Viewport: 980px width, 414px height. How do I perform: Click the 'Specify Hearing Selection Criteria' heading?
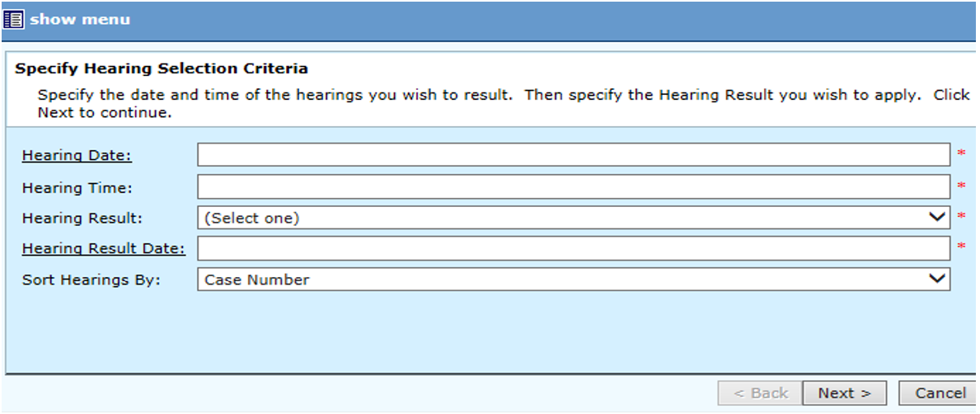162,68
